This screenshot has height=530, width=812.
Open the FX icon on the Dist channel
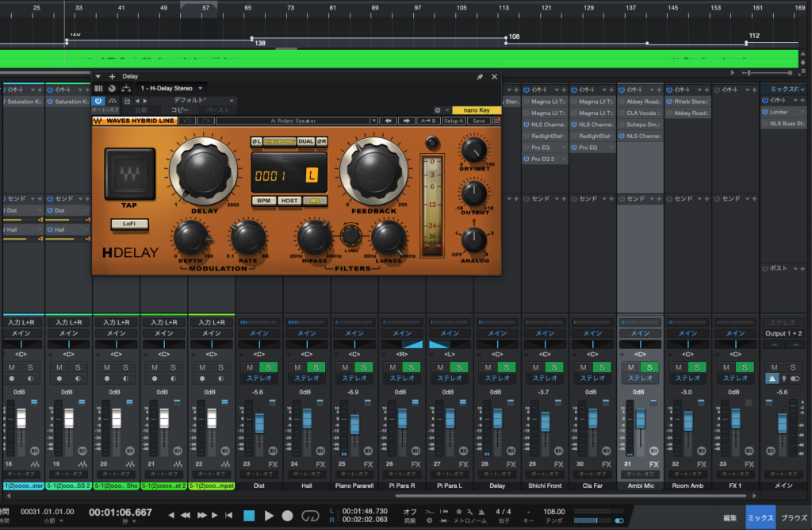(273, 465)
